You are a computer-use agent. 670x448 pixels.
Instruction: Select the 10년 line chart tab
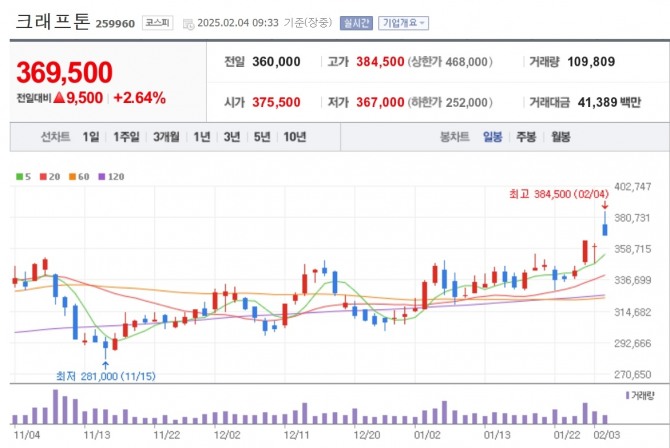[295, 137]
